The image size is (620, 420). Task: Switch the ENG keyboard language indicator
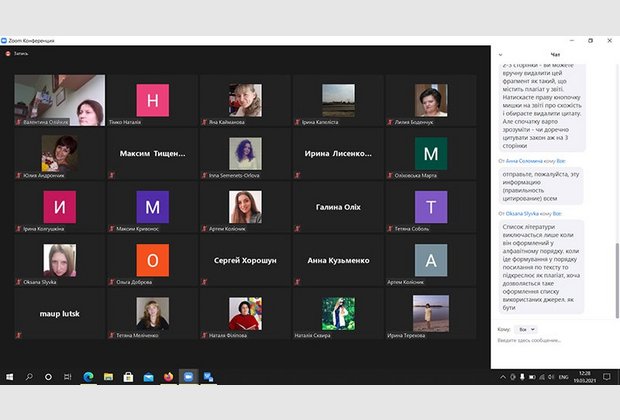(564, 377)
